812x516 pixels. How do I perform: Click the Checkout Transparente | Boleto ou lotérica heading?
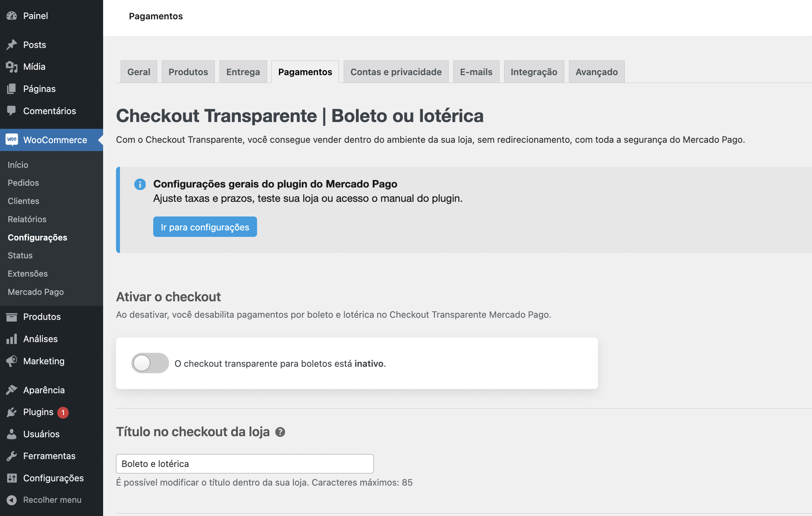pos(300,116)
